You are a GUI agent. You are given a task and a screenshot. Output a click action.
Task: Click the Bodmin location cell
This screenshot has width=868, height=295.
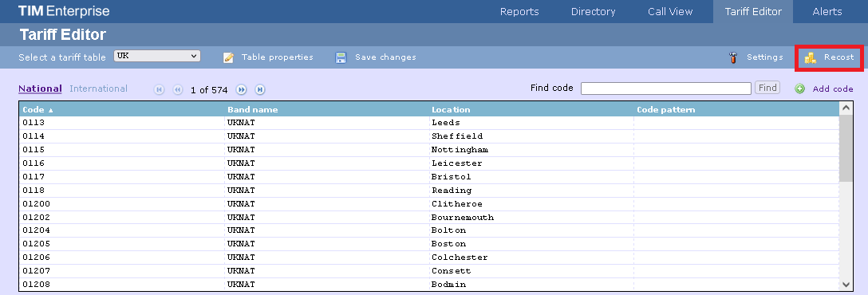tap(531, 285)
